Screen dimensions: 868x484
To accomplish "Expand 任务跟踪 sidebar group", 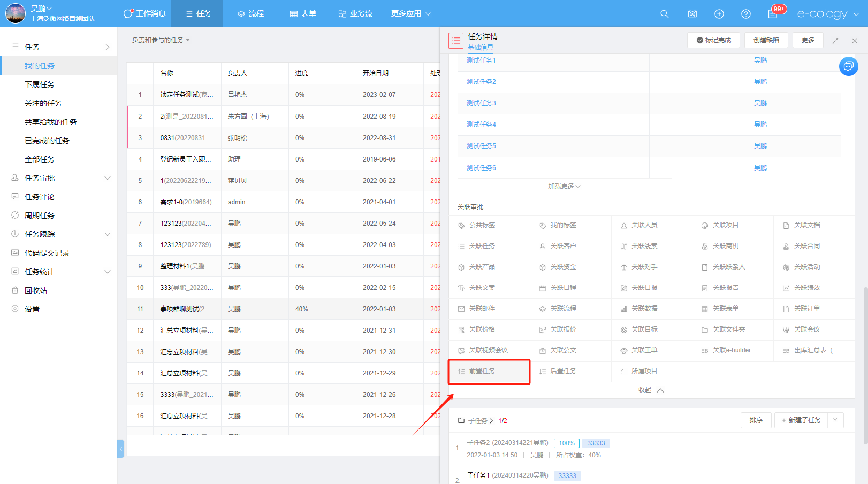I will pyautogui.click(x=108, y=234).
